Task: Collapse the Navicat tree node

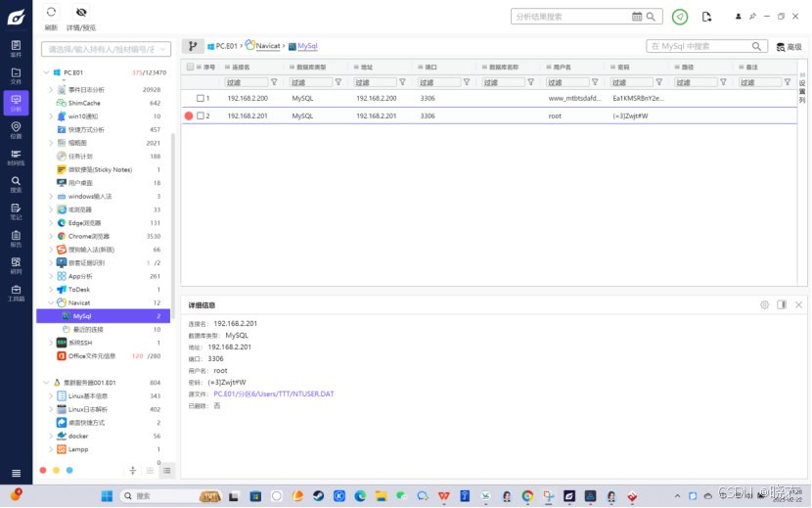Action: [51, 302]
